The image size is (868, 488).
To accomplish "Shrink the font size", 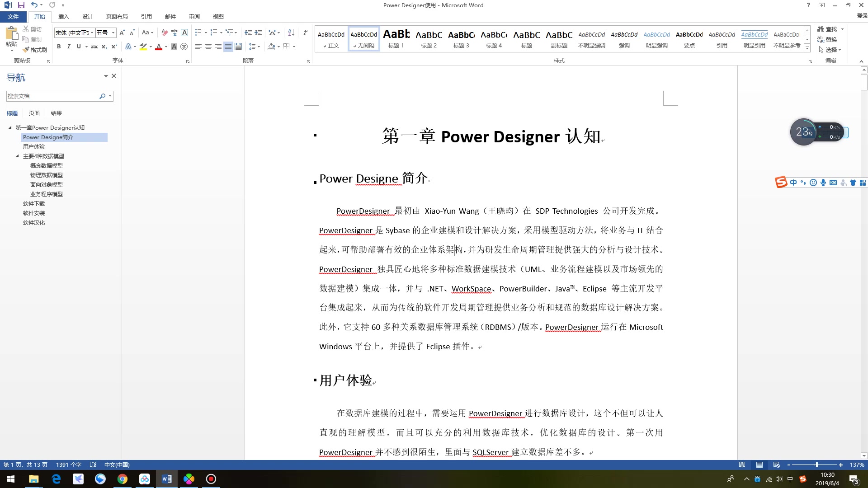I will (x=132, y=33).
